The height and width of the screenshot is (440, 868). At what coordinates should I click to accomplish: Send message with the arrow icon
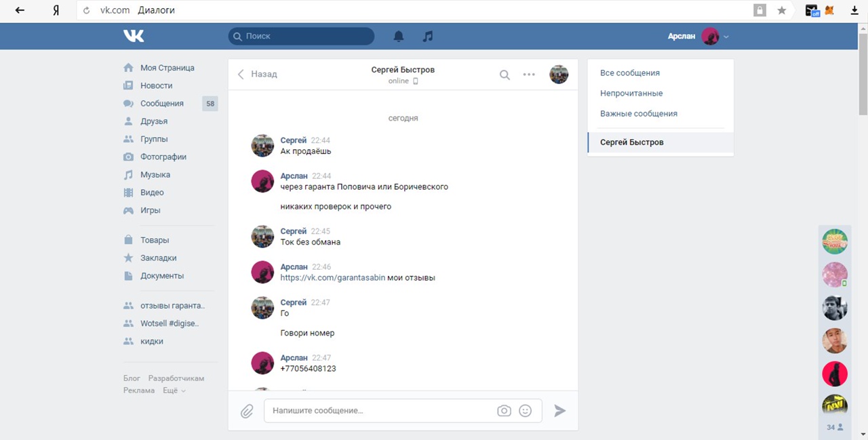click(x=559, y=411)
